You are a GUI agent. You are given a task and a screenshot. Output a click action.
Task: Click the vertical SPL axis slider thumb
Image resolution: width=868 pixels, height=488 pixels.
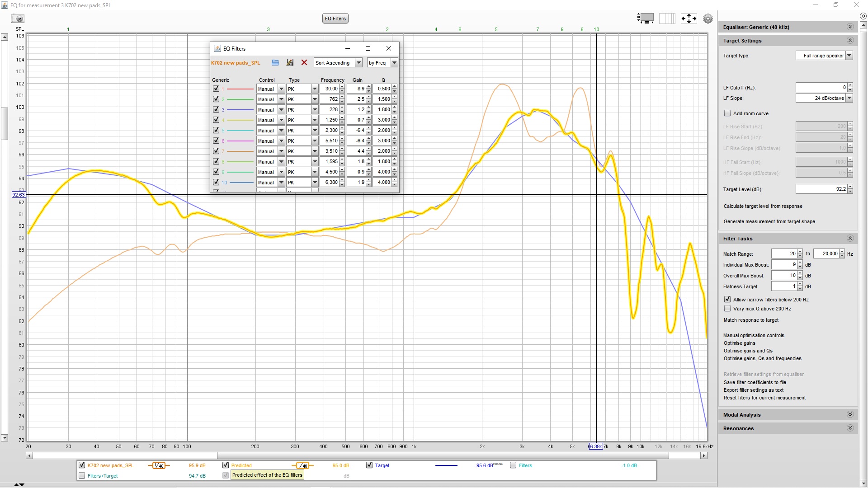[5, 124]
